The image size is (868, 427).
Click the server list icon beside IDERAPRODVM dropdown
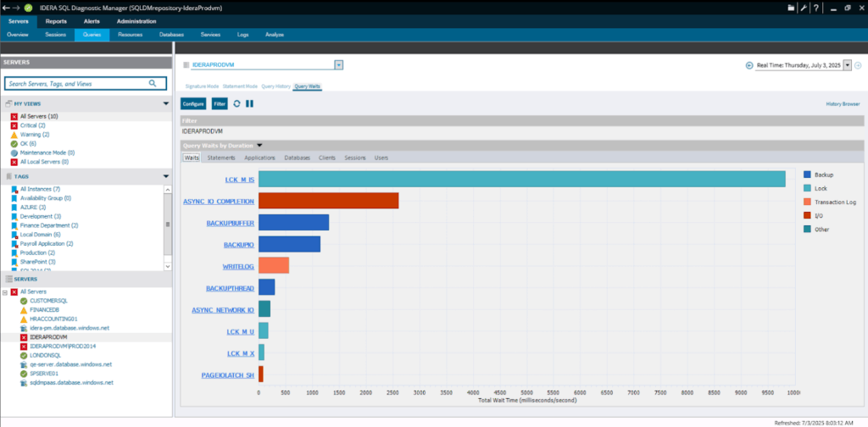click(x=186, y=65)
